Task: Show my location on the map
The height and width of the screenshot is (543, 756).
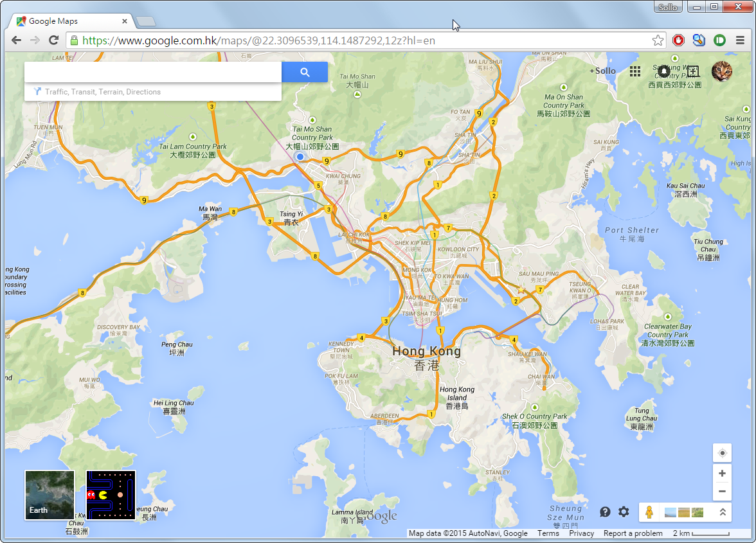Action: pos(722,453)
